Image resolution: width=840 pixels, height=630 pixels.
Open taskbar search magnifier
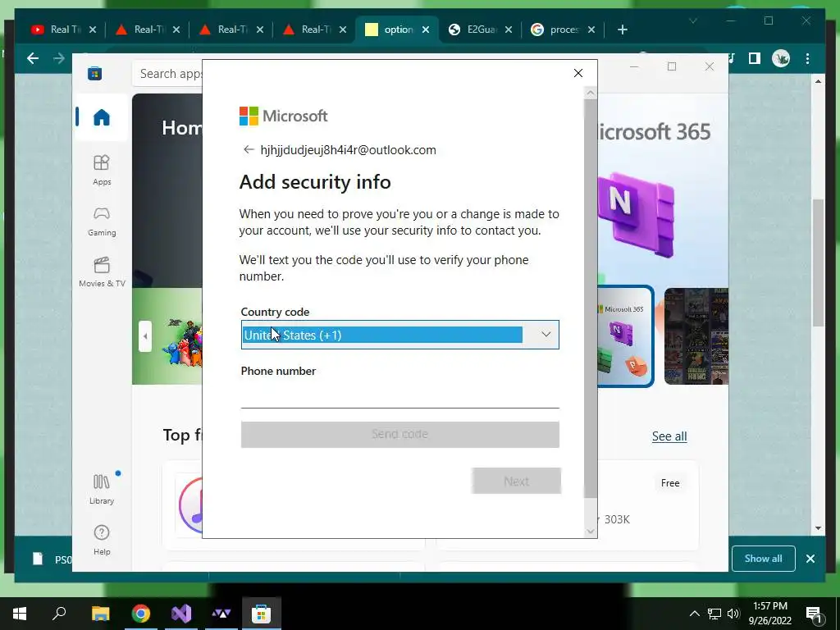59,614
